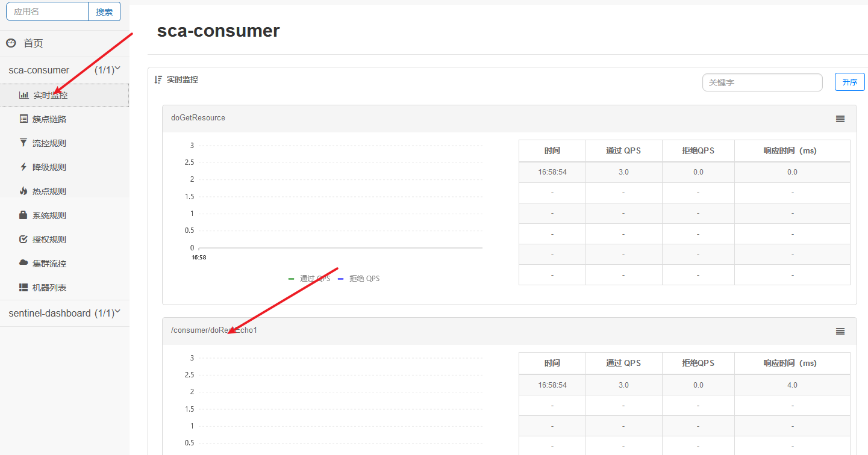This screenshot has width=868, height=455.
Task: Click the 时间 header in doGetResource table
Action: point(552,151)
